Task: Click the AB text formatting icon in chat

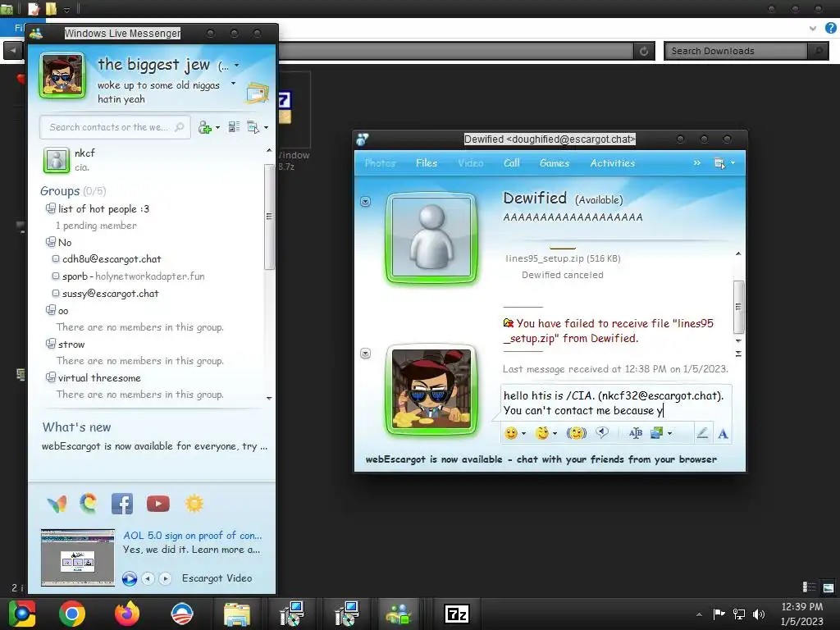Action: click(636, 433)
